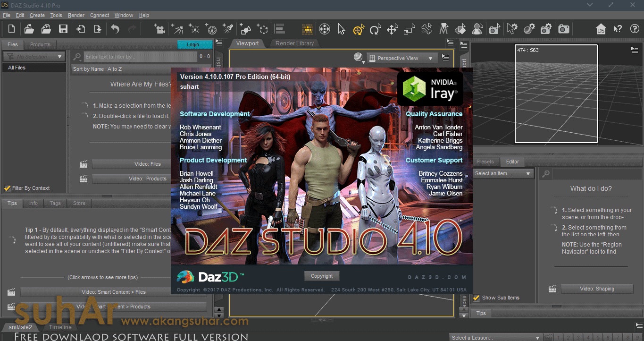
Task: Activate the Rotate tool
Action: click(375, 29)
